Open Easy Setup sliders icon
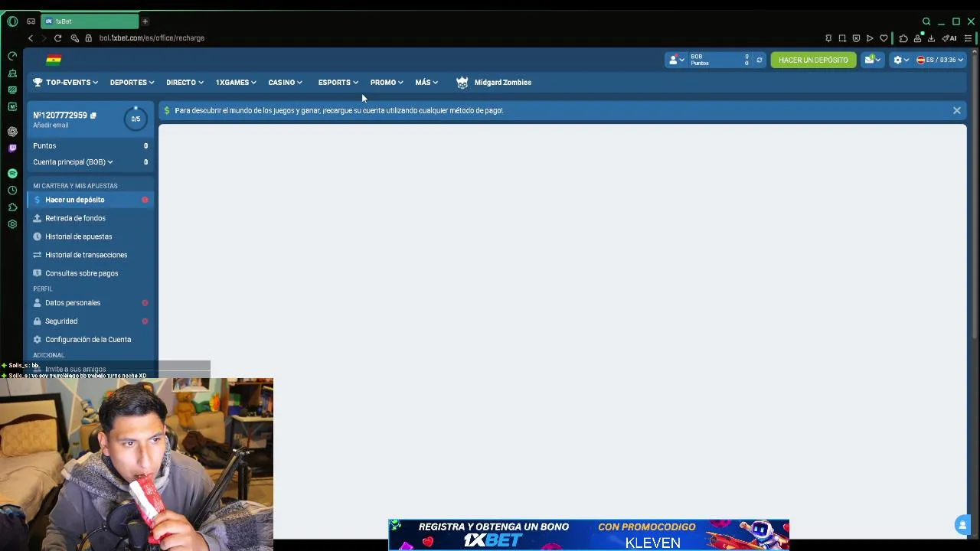Viewport: 980px width, 551px height. point(969,38)
